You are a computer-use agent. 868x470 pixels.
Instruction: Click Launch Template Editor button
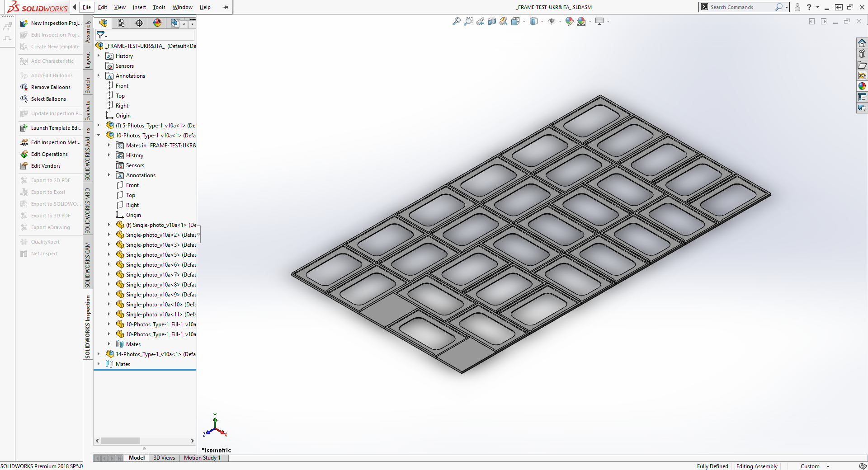pyautogui.click(x=51, y=128)
